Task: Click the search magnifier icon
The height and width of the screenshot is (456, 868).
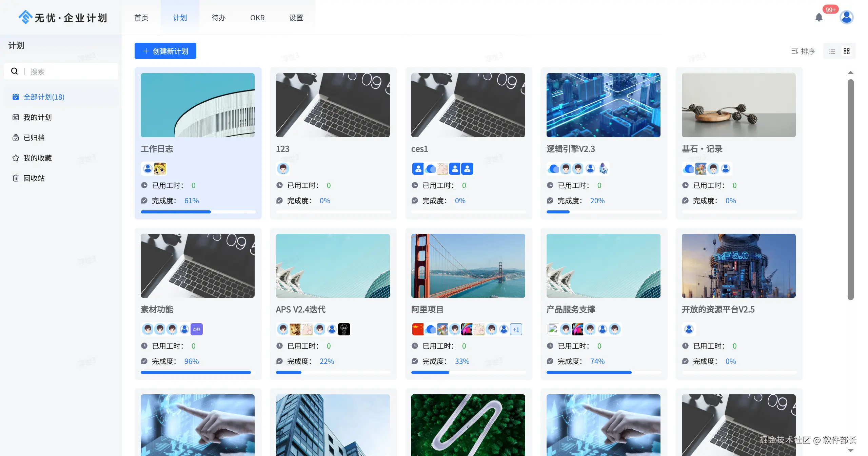Action: coord(15,71)
